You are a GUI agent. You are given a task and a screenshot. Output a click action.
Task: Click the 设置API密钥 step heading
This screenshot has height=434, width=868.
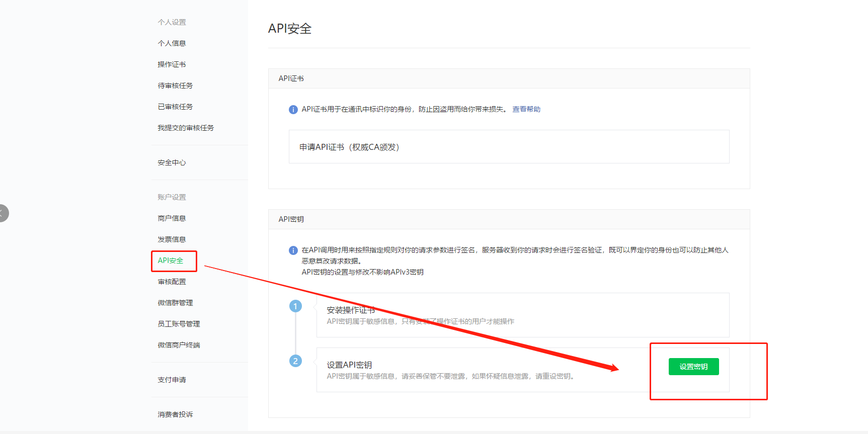(349, 365)
